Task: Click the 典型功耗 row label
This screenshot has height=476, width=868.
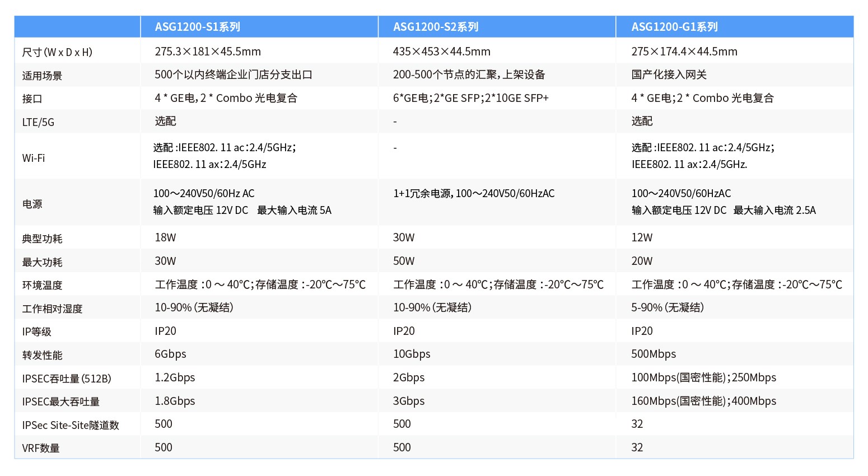Action: click(x=42, y=239)
